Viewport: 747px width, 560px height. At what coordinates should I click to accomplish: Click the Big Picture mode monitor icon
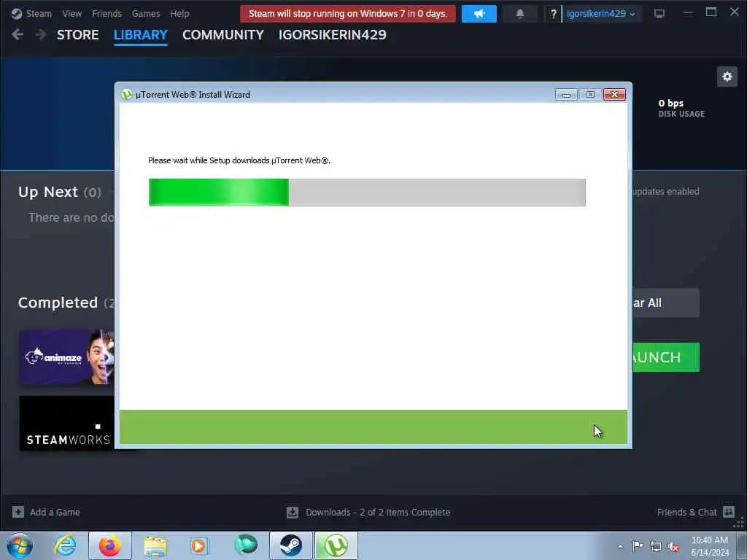point(659,14)
